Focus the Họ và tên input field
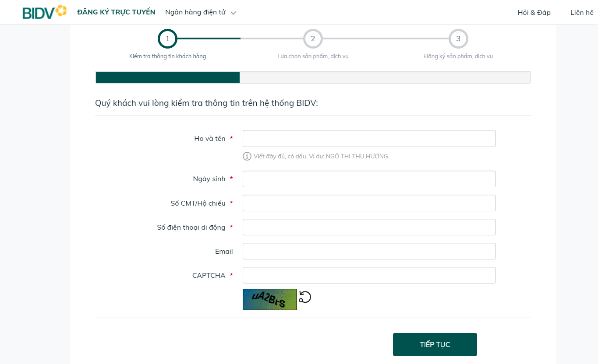 click(369, 138)
